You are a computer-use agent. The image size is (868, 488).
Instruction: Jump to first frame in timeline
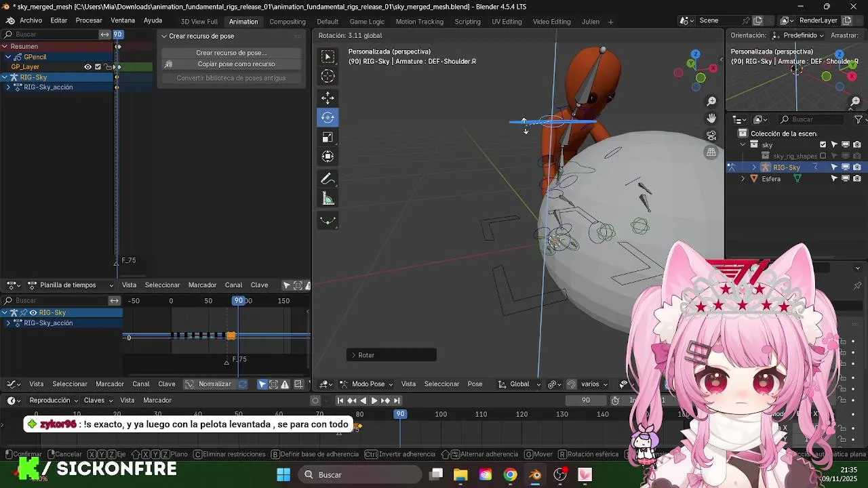point(340,401)
